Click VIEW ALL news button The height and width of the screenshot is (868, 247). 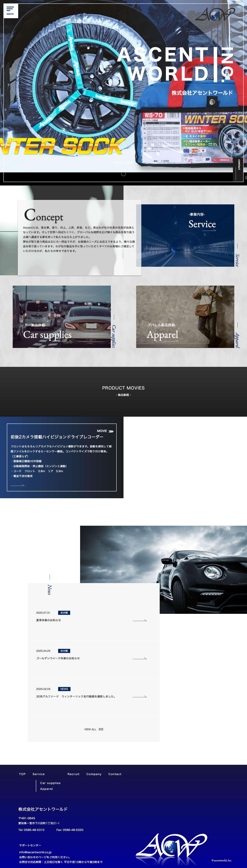pos(93,729)
